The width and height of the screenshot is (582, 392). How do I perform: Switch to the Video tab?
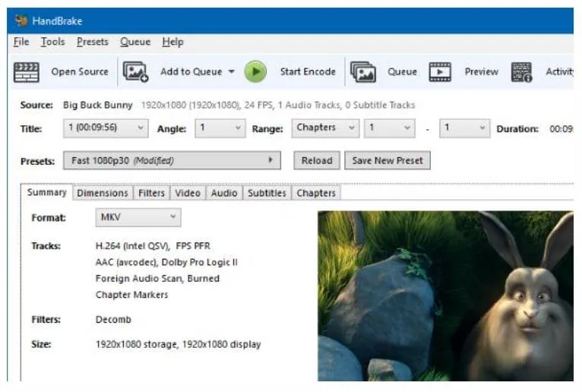pyautogui.click(x=188, y=193)
